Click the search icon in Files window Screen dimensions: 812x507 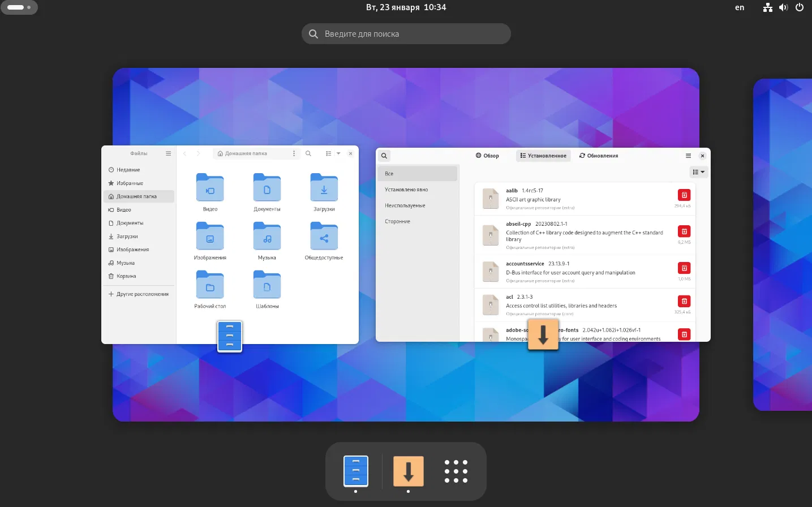point(308,153)
